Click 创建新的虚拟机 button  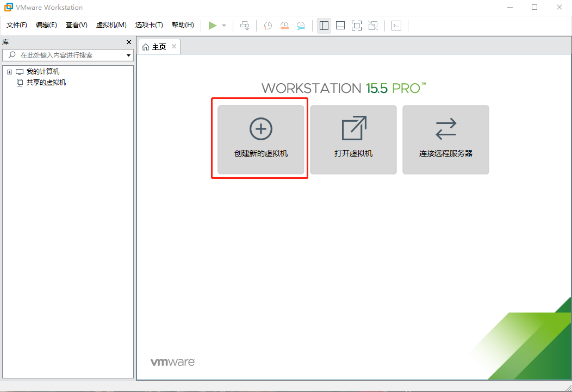[x=261, y=140]
